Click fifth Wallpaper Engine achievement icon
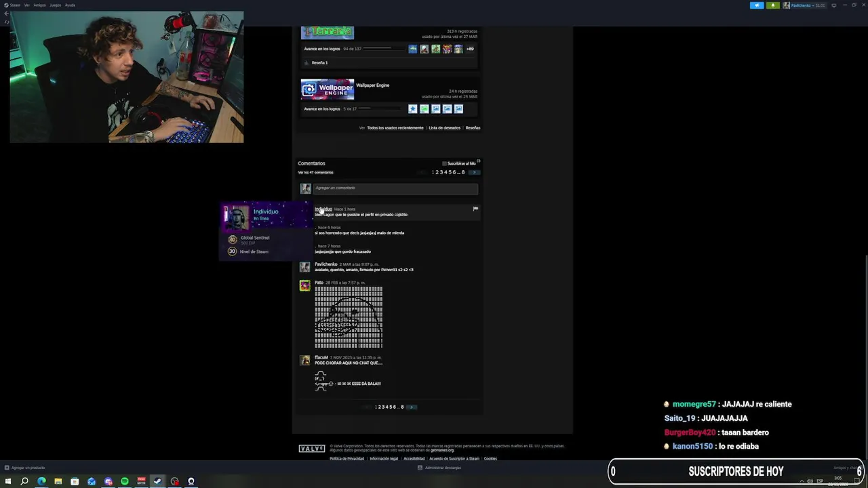This screenshot has width=868, height=488. pyautogui.click(x=458, y=108)
